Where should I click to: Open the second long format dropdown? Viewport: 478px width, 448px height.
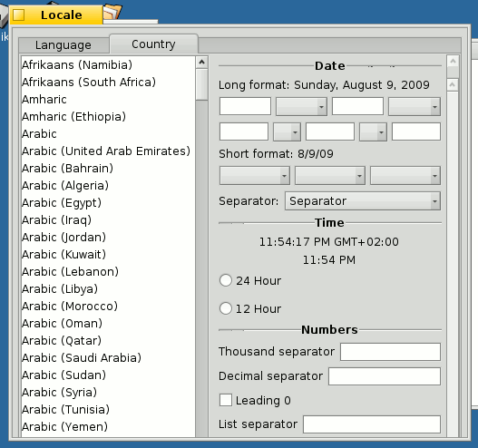click(414, 107)
